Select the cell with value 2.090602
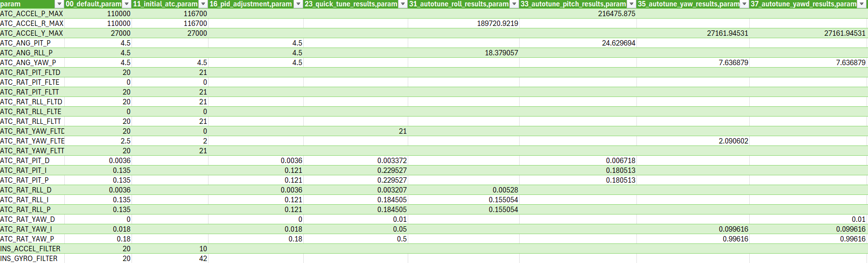Image resolution: width=868 pixels, height=263 pixels. [x=693, y=141]
